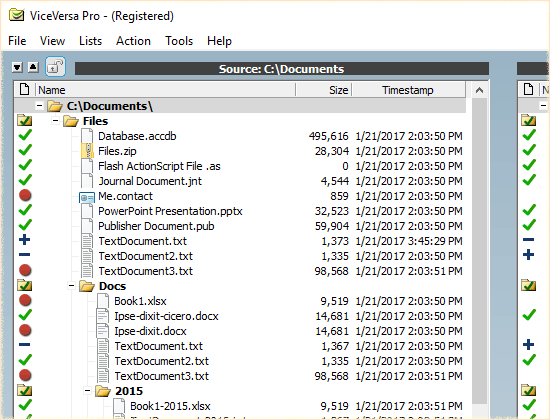The height and width of the screenshot is (420, 550).
Task: Click the collapse-all up arrow button
Action: point(33,67)
